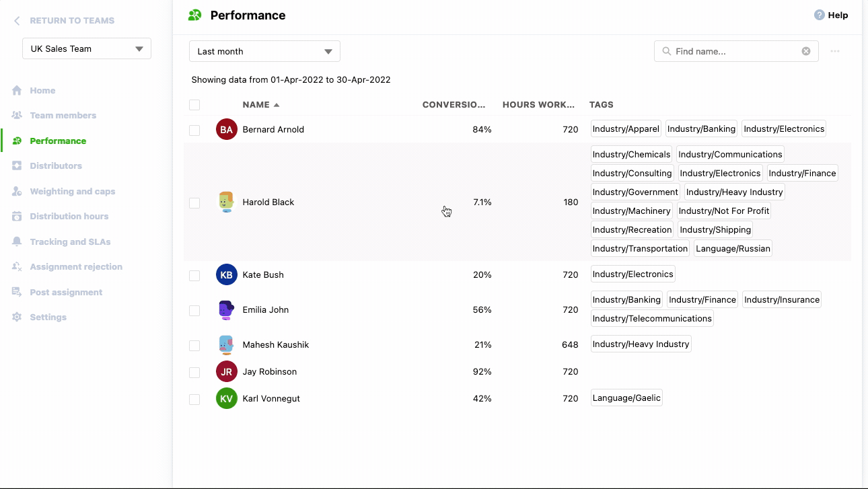Click the Industry/Insurance tag
This screenshot has width=868, height=489.
tap(782, 300)
